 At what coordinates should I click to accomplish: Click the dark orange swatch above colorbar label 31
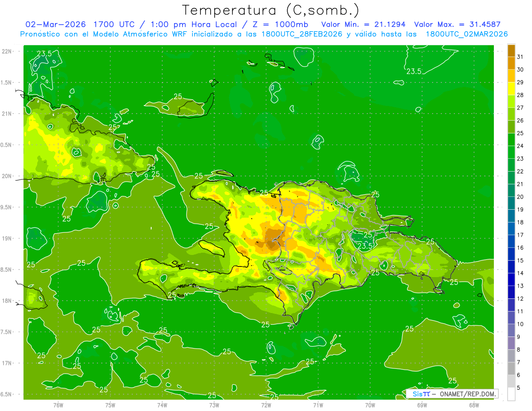pos(511,51)
